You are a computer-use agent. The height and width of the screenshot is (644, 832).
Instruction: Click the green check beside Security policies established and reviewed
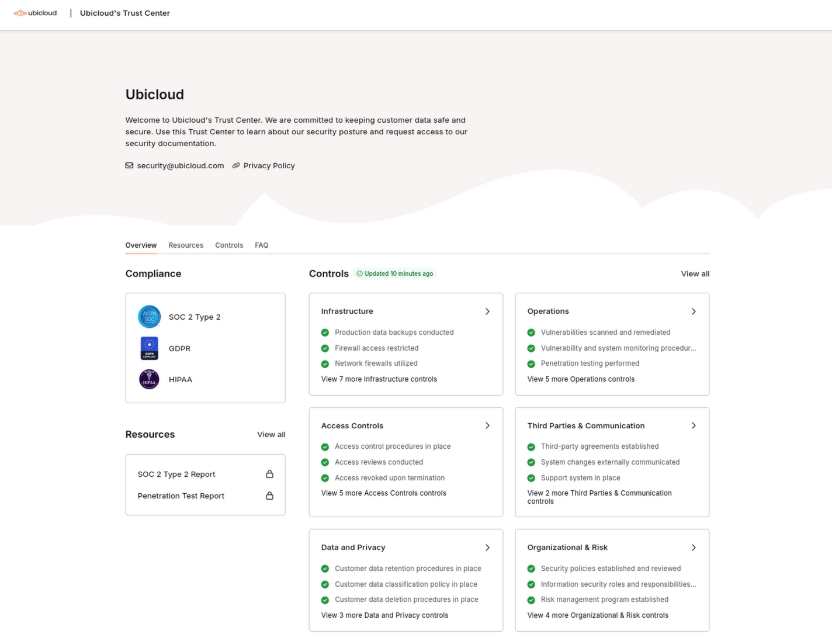pyautogui.click(x=531, y=569)
